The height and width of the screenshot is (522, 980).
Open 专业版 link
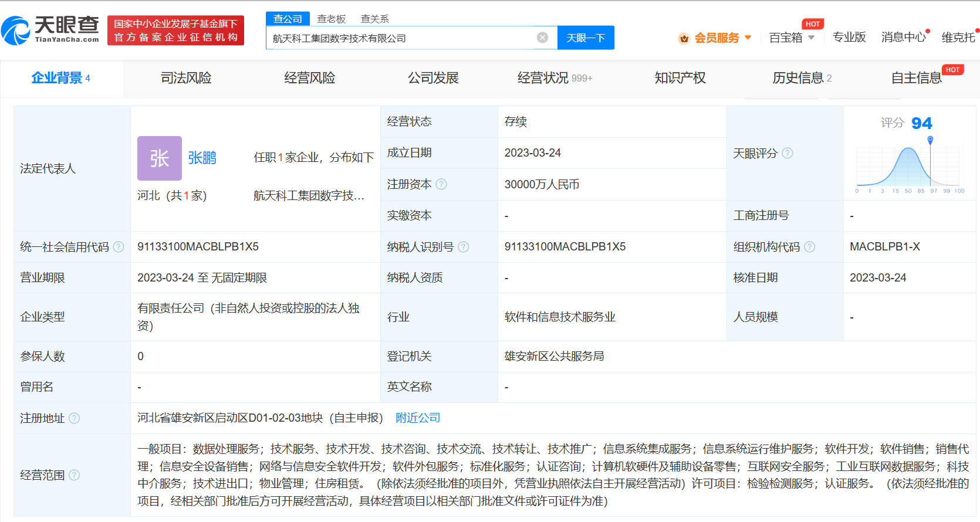[x=849, y=38]
